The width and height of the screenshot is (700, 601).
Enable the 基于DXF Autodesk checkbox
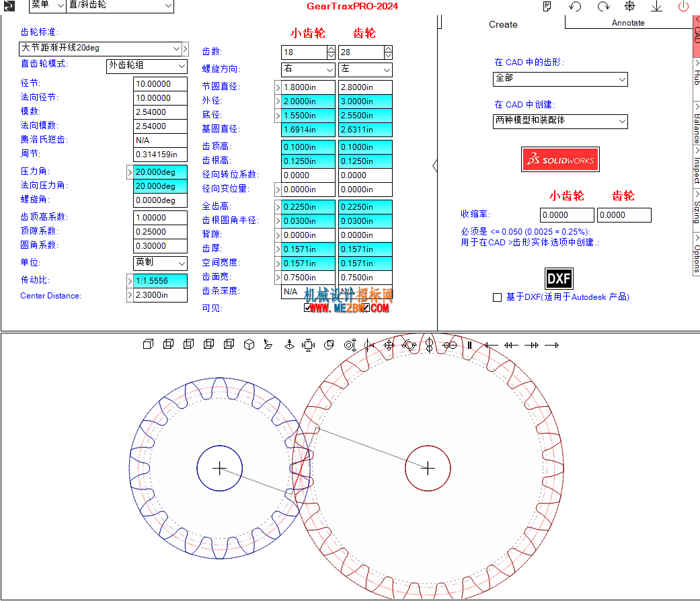(x=498, y=297)
